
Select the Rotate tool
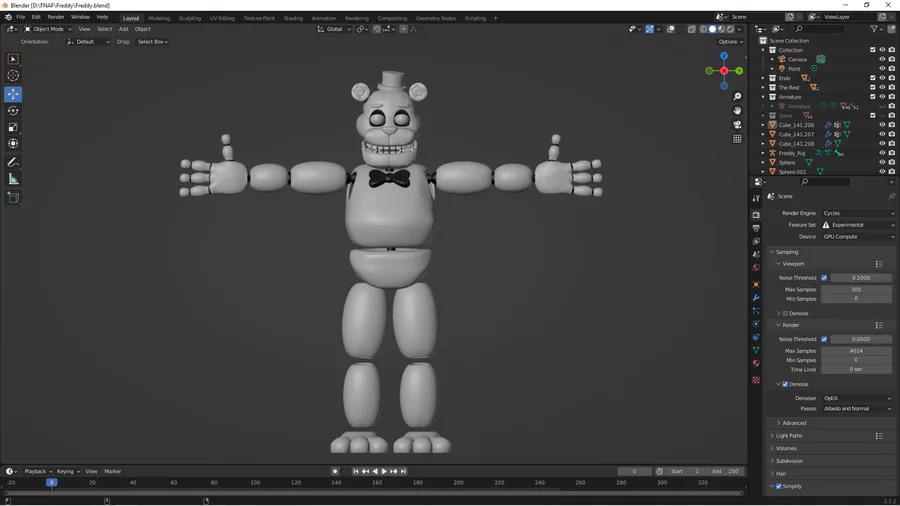[13, 111]
